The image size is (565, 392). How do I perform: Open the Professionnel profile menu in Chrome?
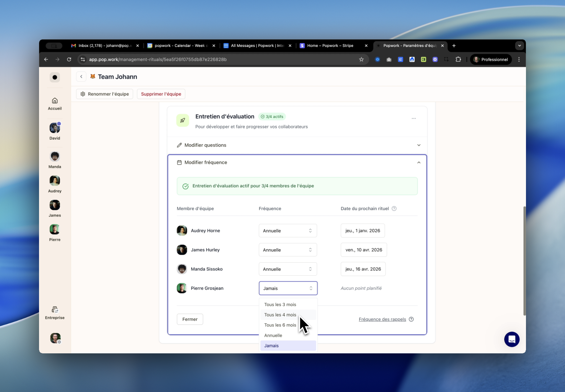tap(491, 59)
